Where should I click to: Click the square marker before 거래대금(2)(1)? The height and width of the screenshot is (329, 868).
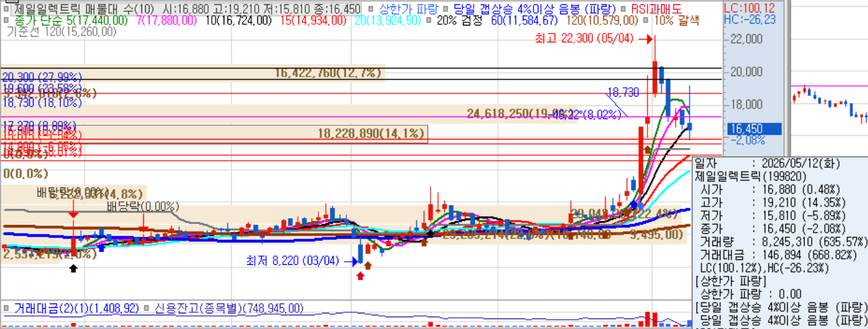tap(7, 308)
